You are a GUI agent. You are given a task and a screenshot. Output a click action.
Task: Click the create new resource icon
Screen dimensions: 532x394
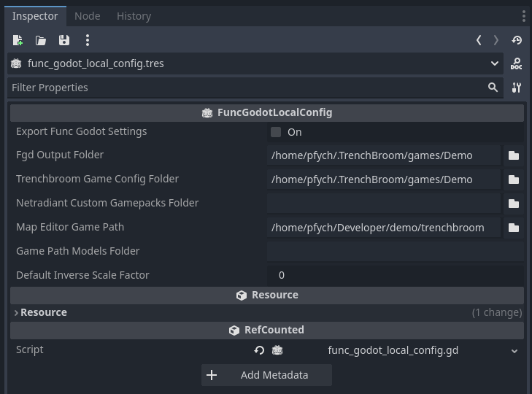(18, 40)
